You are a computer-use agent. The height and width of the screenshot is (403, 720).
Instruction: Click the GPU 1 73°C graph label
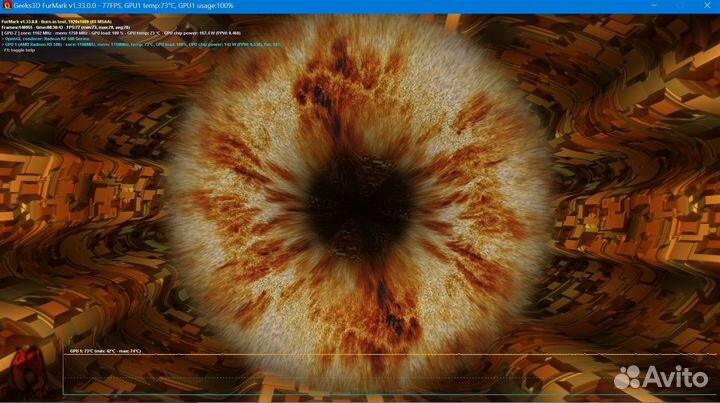point(105,351)
